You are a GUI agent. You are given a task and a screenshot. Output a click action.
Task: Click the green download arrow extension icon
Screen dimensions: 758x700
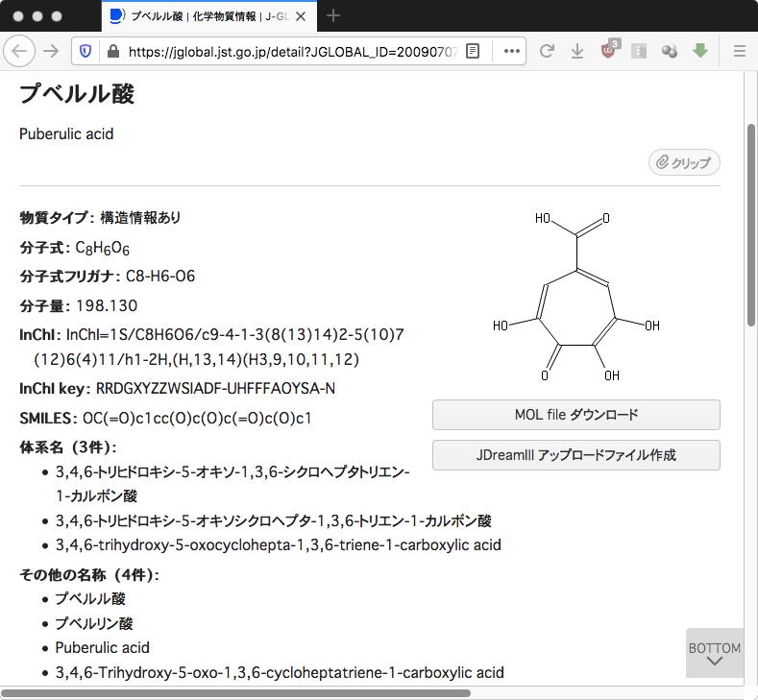click(700, 50)
